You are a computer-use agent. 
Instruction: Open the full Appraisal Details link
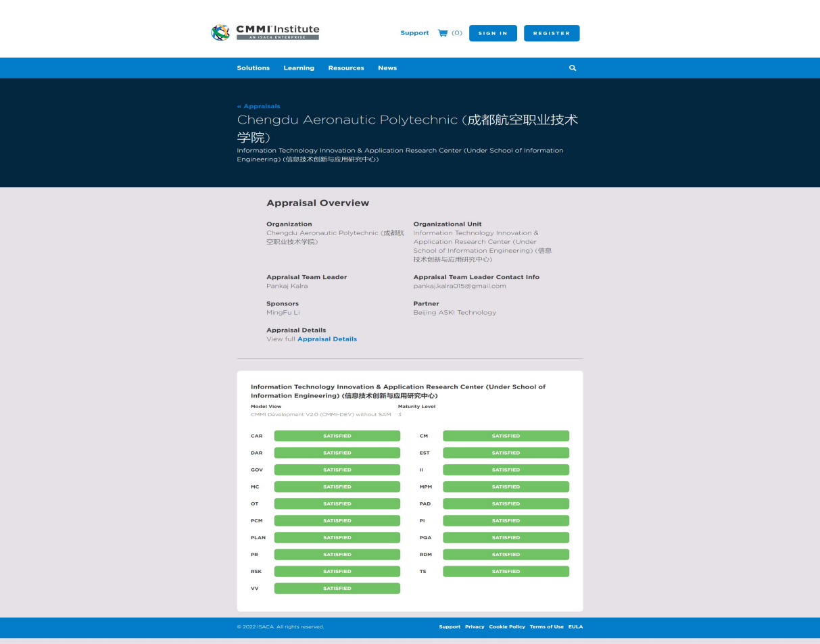327,339
